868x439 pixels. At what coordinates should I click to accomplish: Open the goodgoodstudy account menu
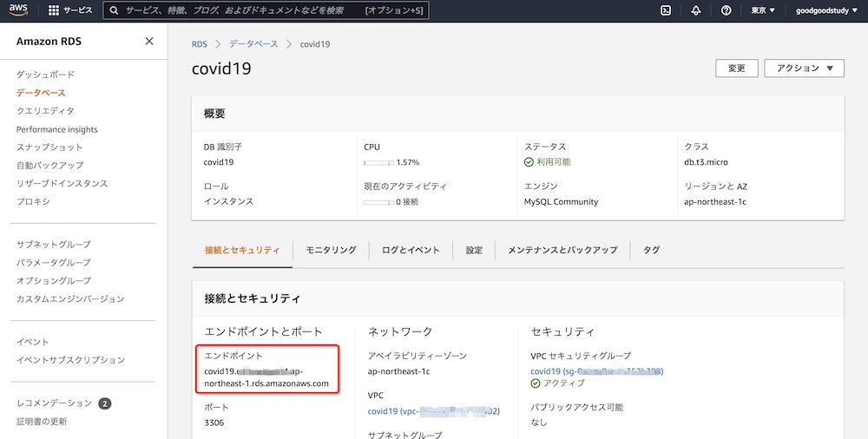pyautogui.click(x=827, y=10)
